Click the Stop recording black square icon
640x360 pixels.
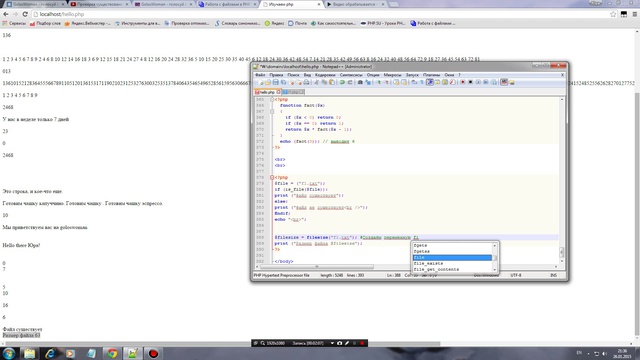click(x=470, y=82)
